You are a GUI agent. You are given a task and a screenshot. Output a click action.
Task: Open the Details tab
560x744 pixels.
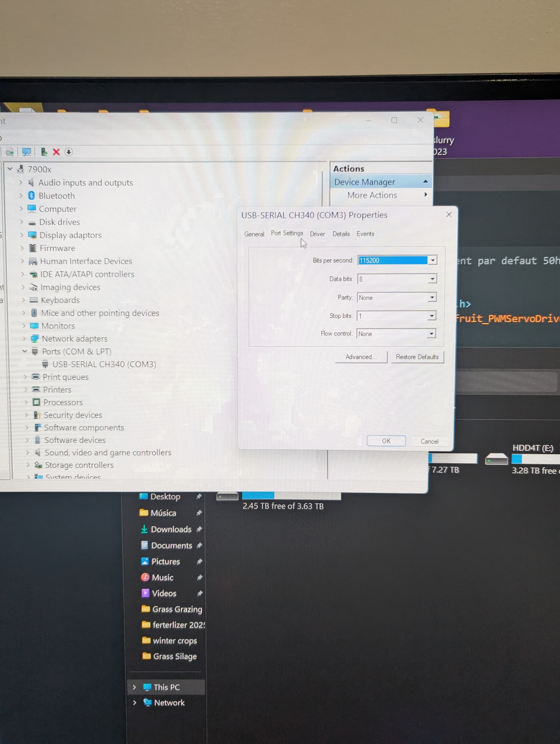[x=341, y=234]
